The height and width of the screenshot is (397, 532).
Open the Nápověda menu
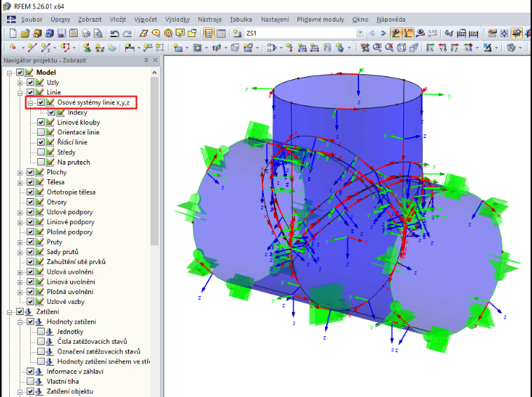pyautogui.click(x=391, y=20)
